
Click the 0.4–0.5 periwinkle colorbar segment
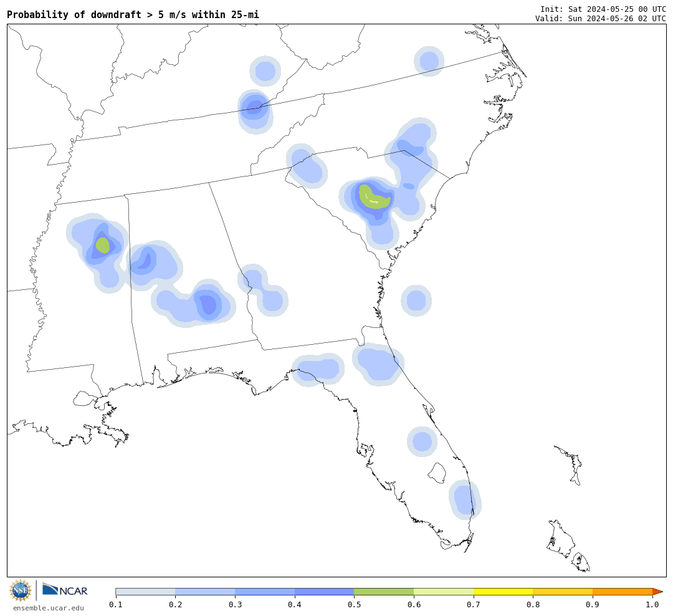coord(325,592)
